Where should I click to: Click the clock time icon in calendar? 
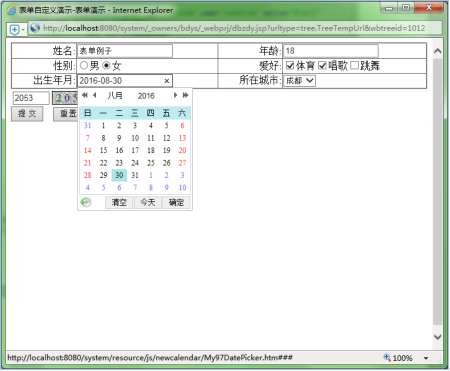[x=86, y=202]
